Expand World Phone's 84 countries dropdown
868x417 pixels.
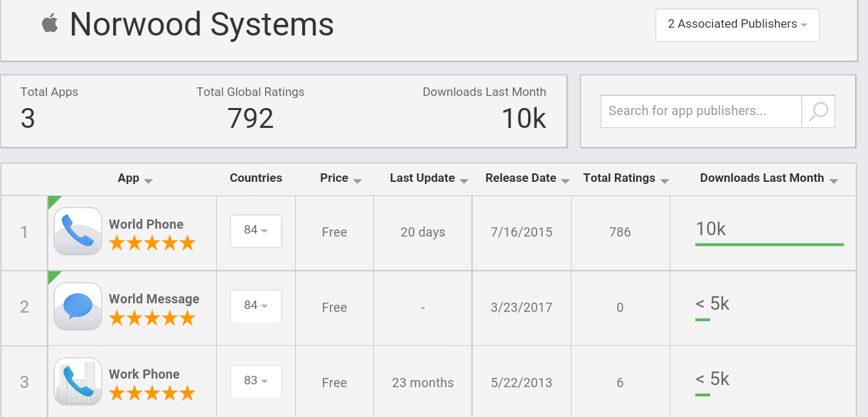[256, 230]
